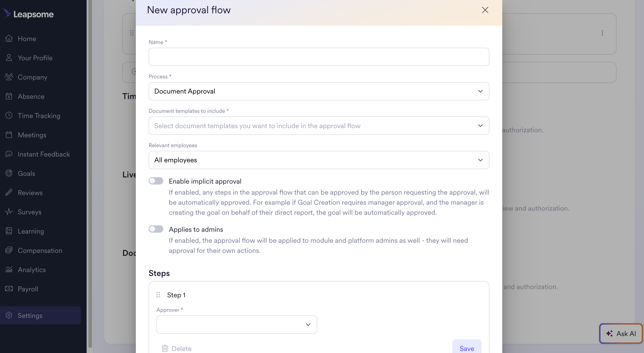The width and height of the screenshot is (644, 353).
Task: Open the Relevant employees All employees dropdown
Action: 319,160
